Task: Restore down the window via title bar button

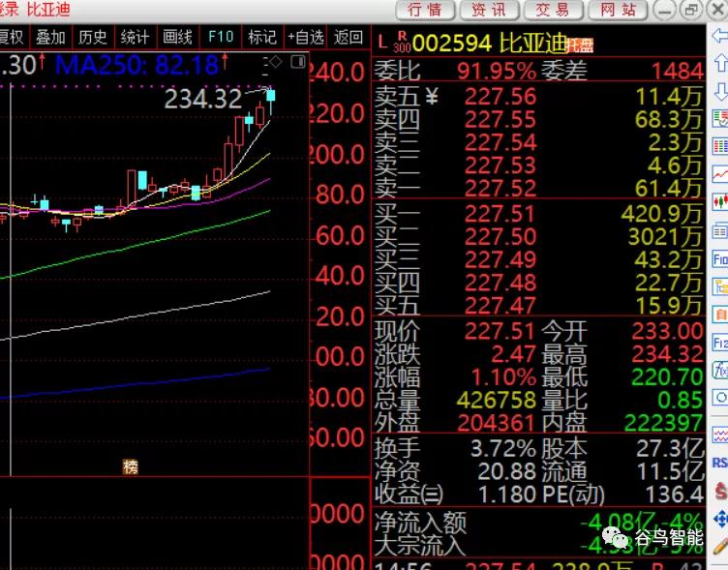Action: coord(691,10)
